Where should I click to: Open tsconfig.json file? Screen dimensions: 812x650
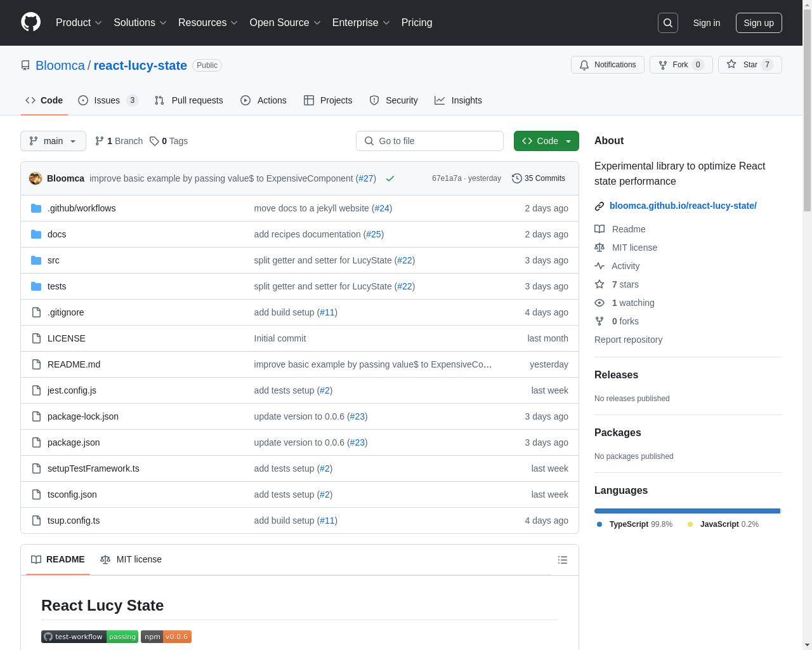[x=72, y=494]
